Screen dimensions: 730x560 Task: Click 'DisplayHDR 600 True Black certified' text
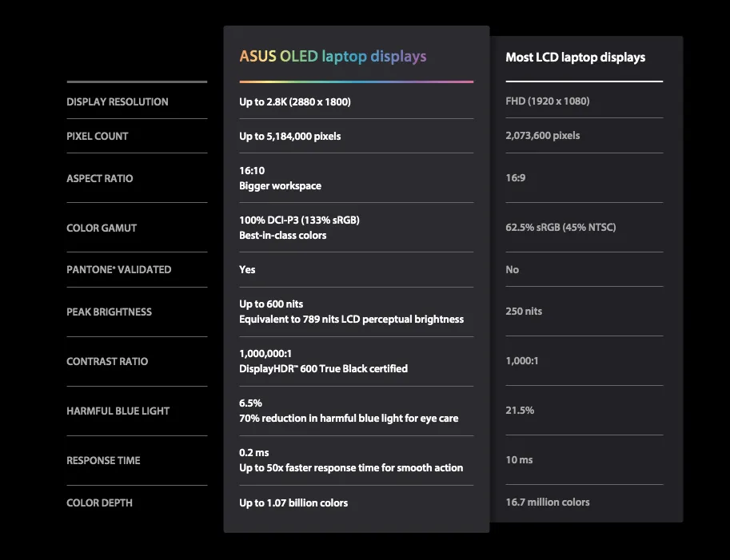click(324, 369)
